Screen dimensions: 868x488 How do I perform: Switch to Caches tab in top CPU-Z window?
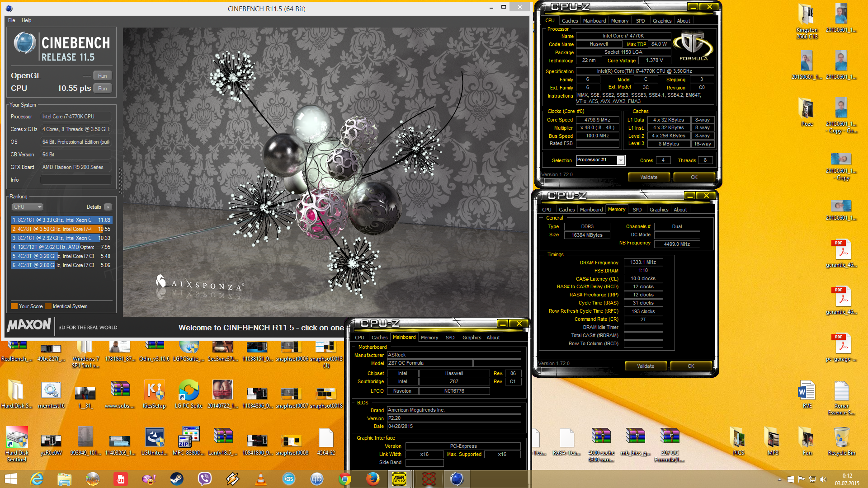point(570,21)
